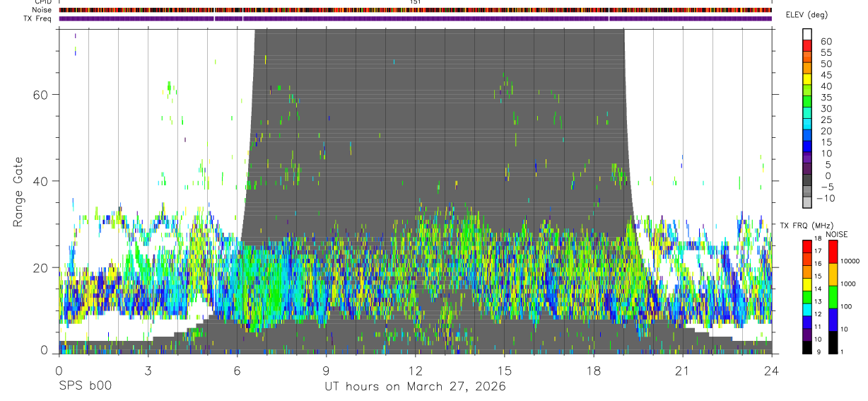Click the 'ELEV (deg)' colorbar title
Image resolution: width=868 pixels, height=401 pixels.
pos(807,15)
